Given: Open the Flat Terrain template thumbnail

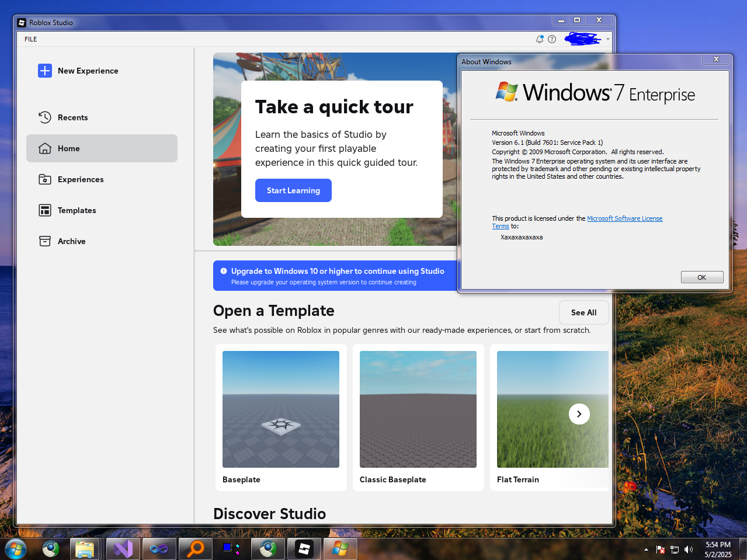Looking at the screenshot, I should (x=553, y=409).
